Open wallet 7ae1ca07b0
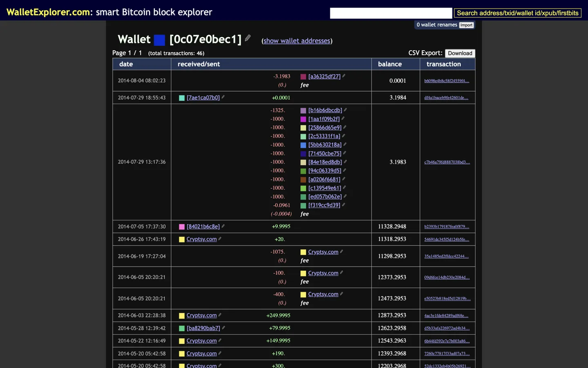Screen dimensions: 588x368 pyautogui.click(x=203, y=98)
